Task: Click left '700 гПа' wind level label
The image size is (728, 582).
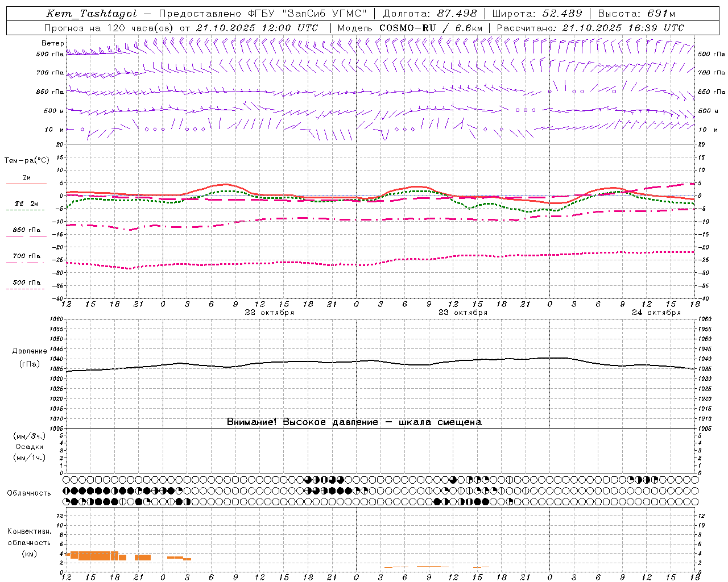Action: (x=50, y=73)
